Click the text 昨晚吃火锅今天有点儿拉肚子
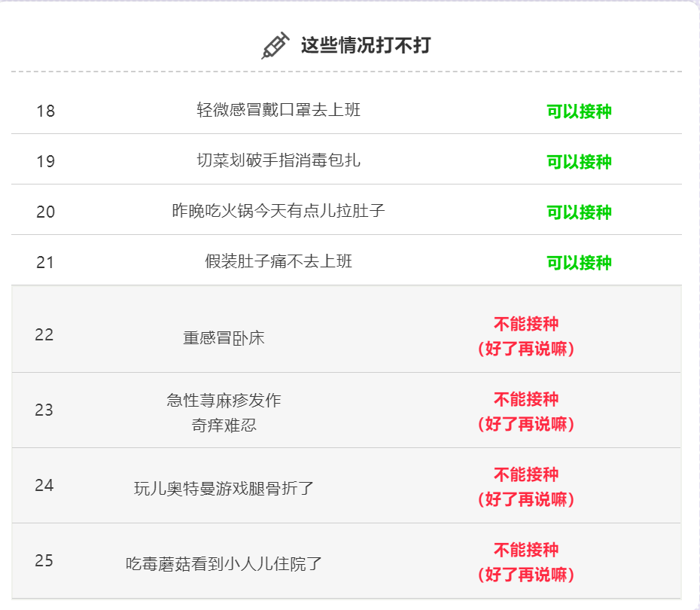Viewport: 700px width, 610px height. pyautogui.click(x=278, y=211)
